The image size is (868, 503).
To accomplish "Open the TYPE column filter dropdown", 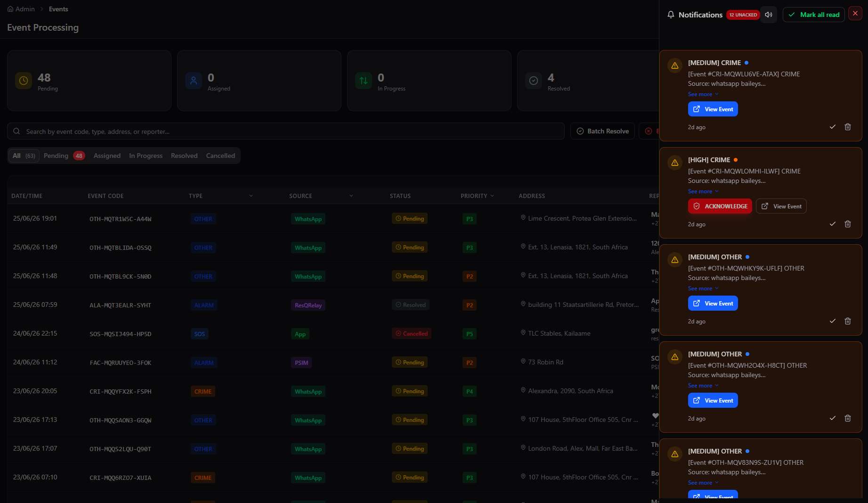I will point(251,196).
